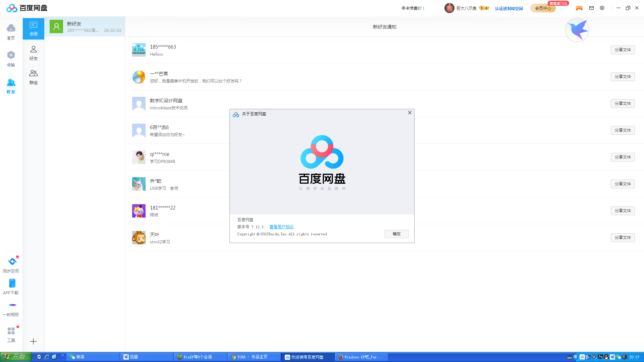Open the mail envelope icon

click(591, 8)
